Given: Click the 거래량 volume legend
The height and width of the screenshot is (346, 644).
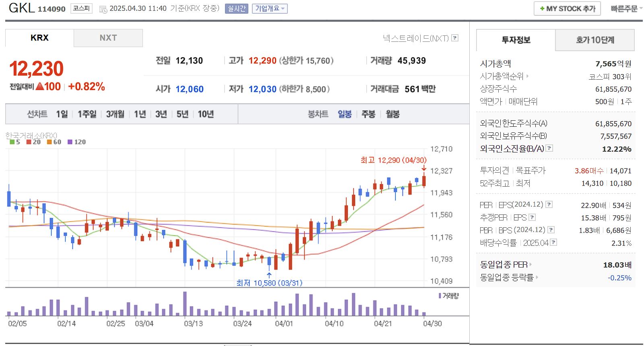Looking at the screenshot, I should pyautogui.click(x=449, y=296).
